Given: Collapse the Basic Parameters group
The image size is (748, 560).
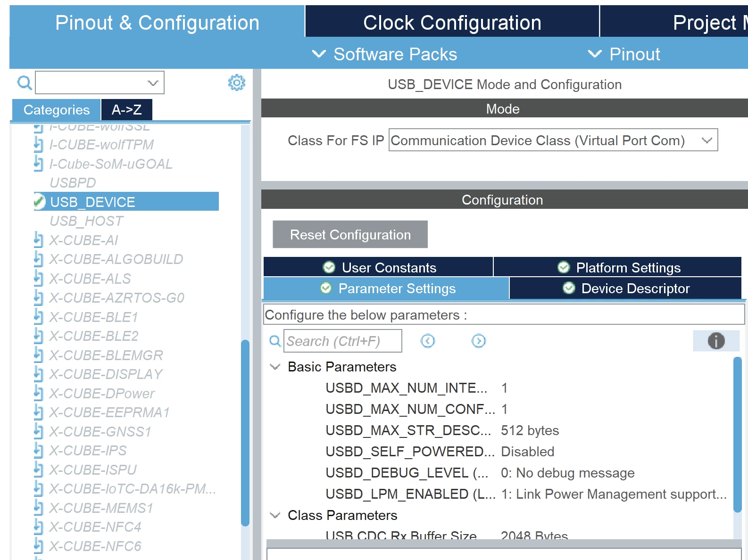Looking at the screenshot, I should coord(274,367).
